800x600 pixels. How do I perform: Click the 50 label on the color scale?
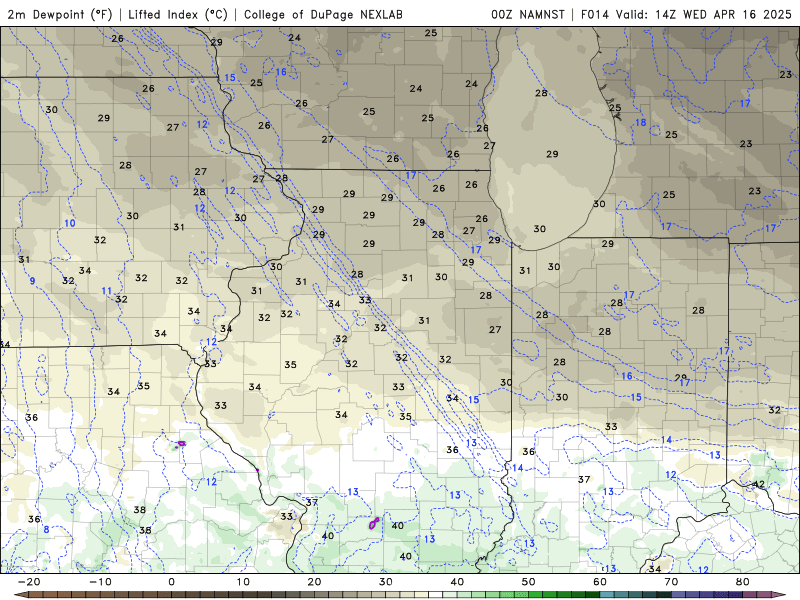(x=529, y=582)
